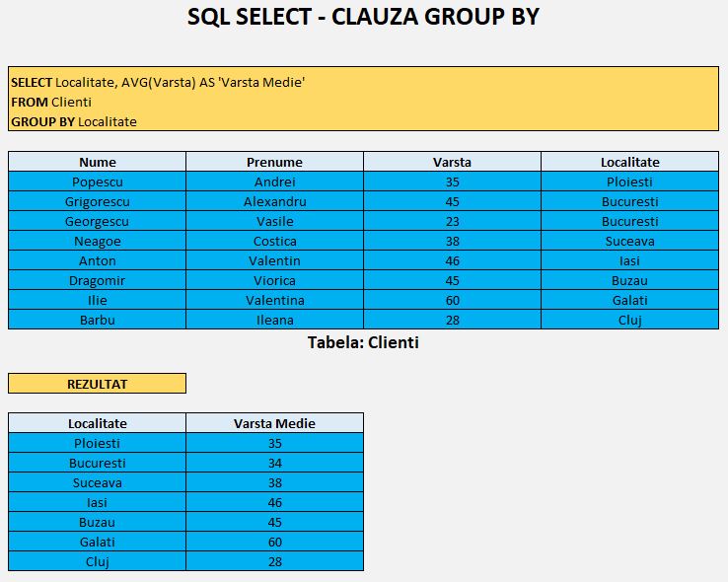Click the Bucuresti cell in result table

pyautogui.click(x=97, y=463)
